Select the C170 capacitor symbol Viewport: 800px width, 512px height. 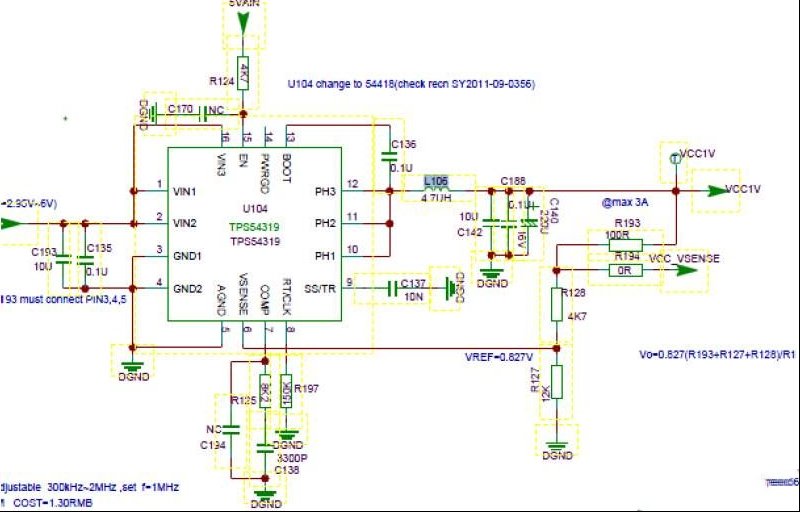click(202, 115)
